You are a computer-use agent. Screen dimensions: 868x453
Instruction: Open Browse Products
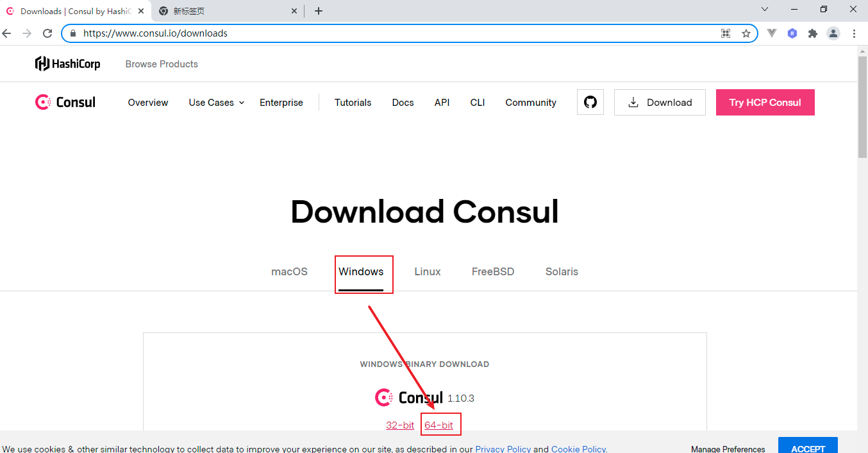(x=162, y=64)
